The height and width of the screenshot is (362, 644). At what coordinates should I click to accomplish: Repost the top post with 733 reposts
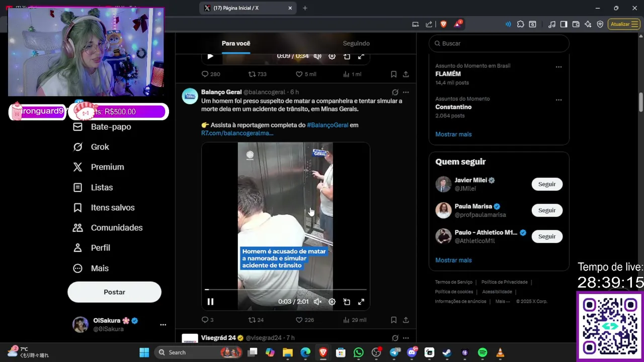pyautogui.click(x=257, y=74)
